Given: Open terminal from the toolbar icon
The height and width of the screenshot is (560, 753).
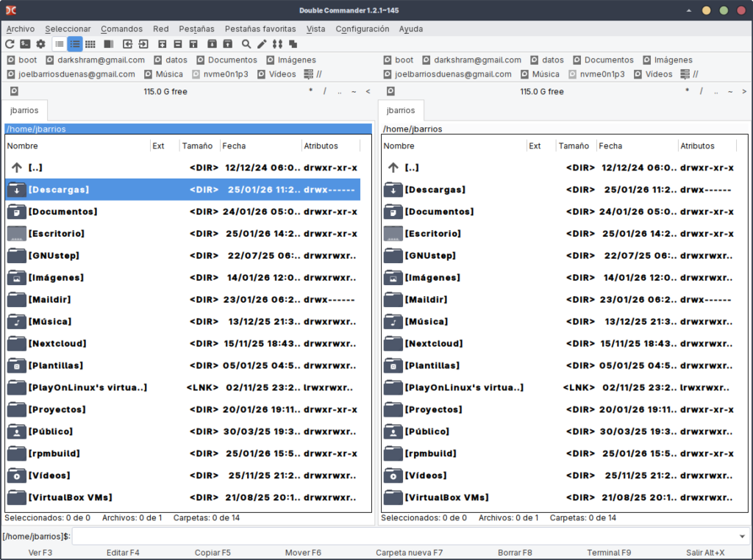Looking at the screenshot, I should click(x=26, y=44).
